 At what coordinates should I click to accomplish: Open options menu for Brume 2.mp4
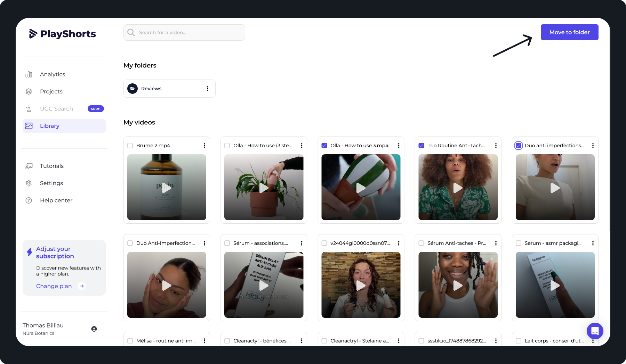pyautogui.click(x=204, y=146)
